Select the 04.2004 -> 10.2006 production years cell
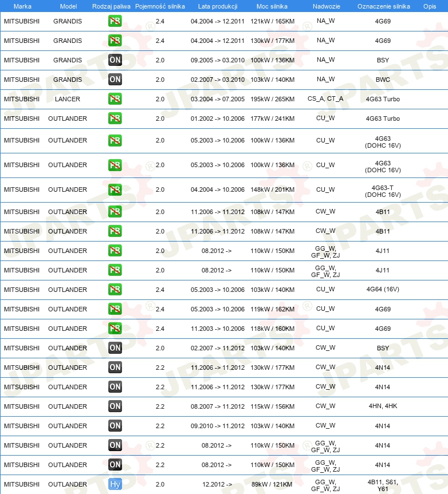The image size is (448, 494). pyautogui.click(x=218, y=189)
